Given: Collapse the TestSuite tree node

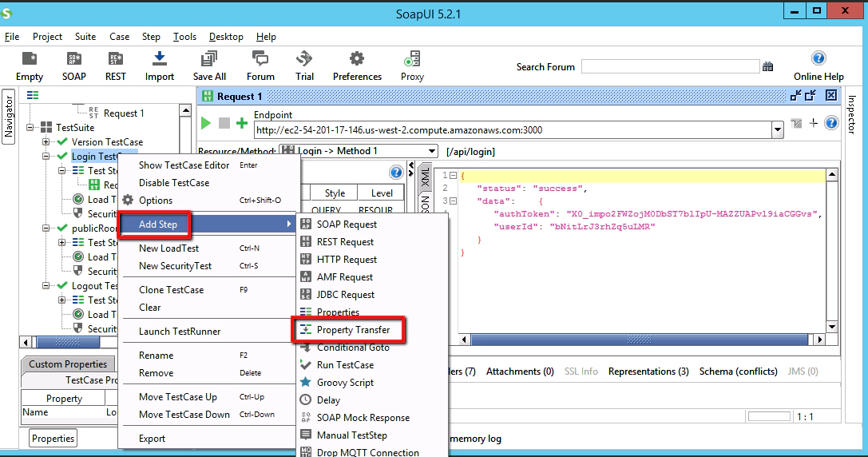Looking at the screenshot, I should click(x=30, y=127).
